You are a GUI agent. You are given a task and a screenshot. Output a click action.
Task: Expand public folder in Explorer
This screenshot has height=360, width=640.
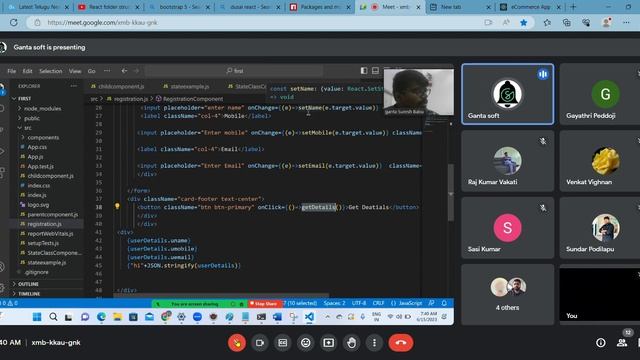tap(32, 118)
